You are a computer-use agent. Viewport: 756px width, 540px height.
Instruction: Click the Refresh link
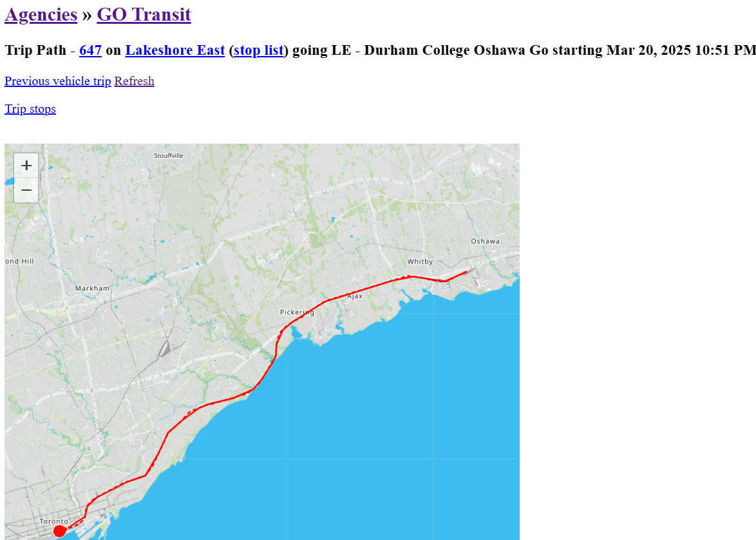(134, 81)
